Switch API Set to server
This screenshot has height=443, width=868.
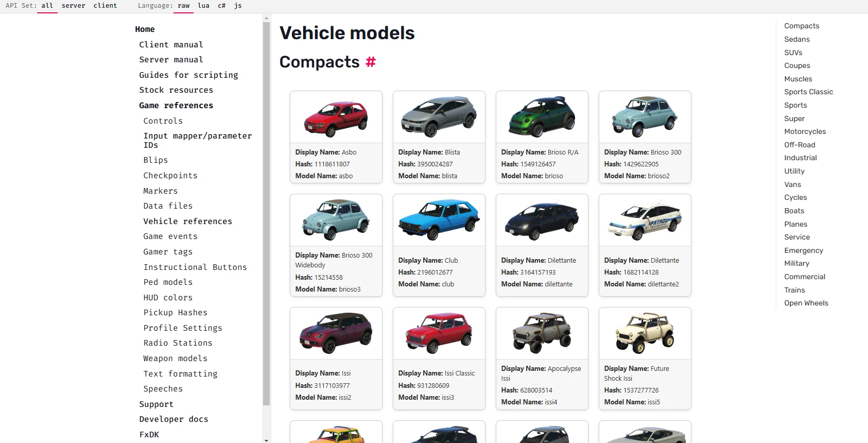pyautogui.click(x=73, y=6)
